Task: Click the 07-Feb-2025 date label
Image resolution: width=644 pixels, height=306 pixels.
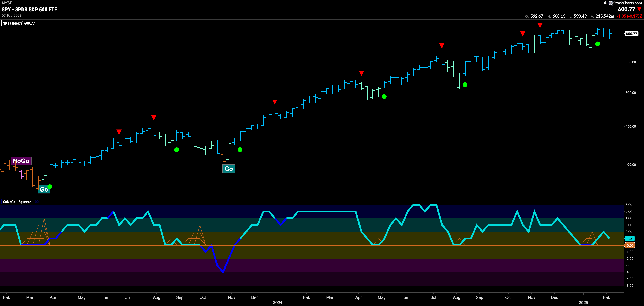Action: pos(11,16)
